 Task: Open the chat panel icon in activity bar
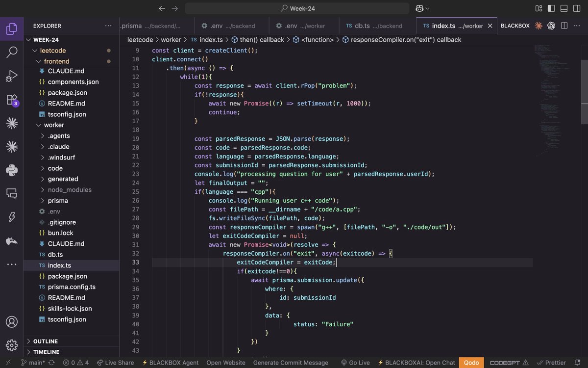pyautogui.click(x=12, y=193)
